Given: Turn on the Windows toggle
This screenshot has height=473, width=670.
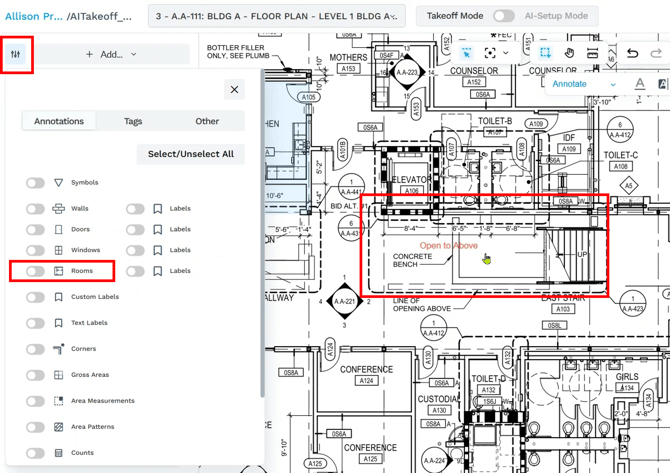Looking at the screenshot, I should 35,250.
